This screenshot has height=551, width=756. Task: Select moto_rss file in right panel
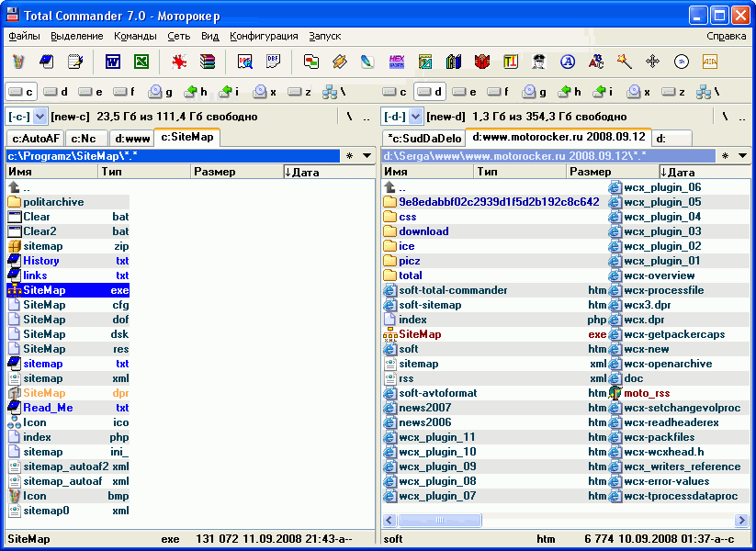pyautogui.click(x=679, y=393)
